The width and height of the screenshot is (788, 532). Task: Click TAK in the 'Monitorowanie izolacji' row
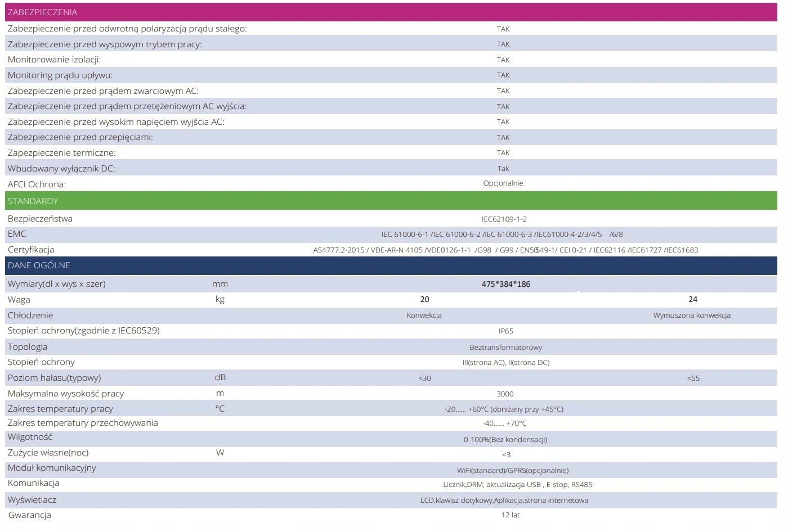(x=503, y=60)
